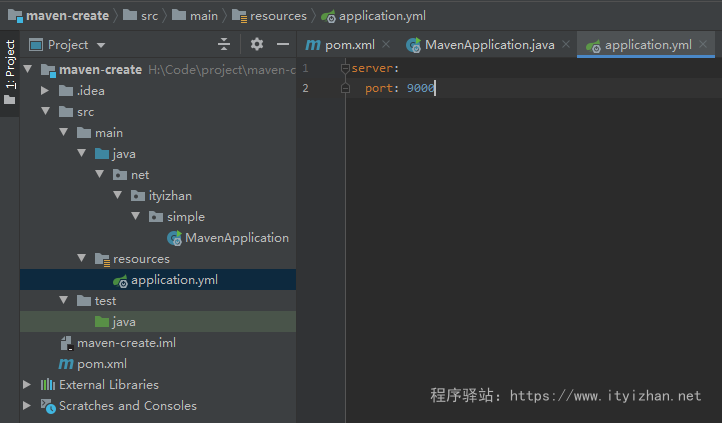Toggle the 1: Project side tool button
722x423 pixels.
point(10,72)
